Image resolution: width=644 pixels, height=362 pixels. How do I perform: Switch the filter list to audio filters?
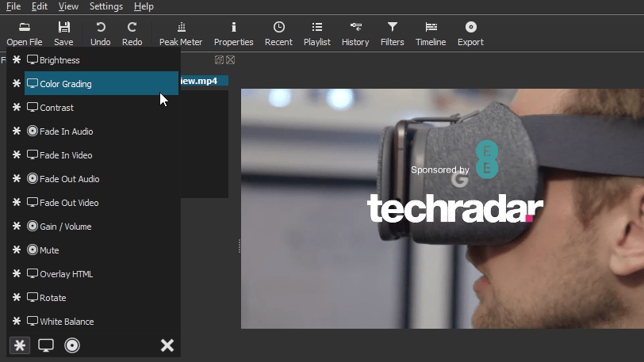pos(72,345)
